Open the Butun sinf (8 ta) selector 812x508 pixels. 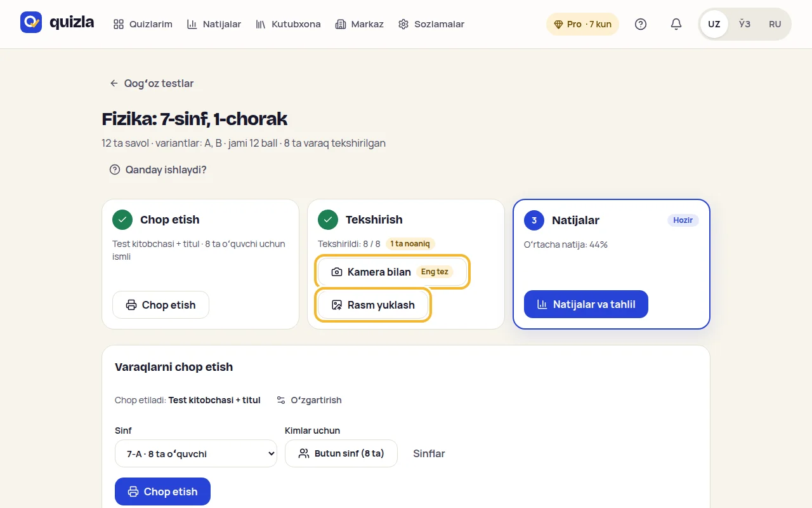[x=341, y=453]
